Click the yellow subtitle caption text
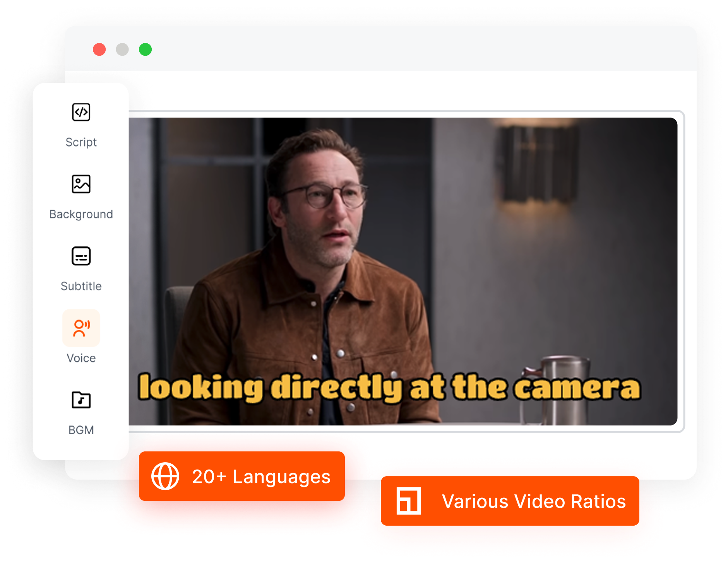This screenshot has height=562, width=728. click(389, 388)
